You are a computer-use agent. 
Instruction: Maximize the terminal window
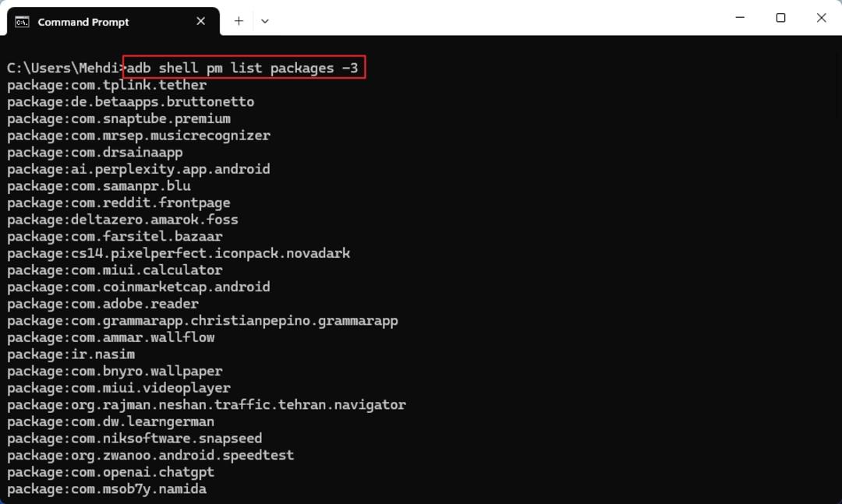pos(780,18)
